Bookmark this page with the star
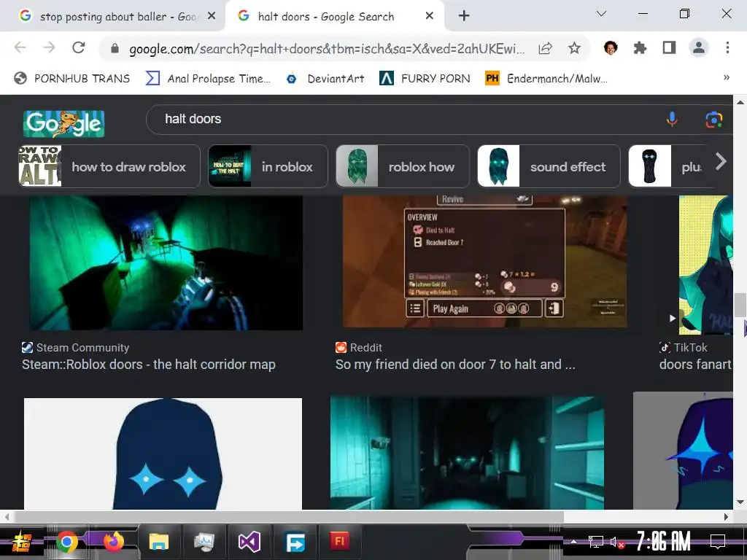Viewport: 747px width, 560px height. point(574,48)
